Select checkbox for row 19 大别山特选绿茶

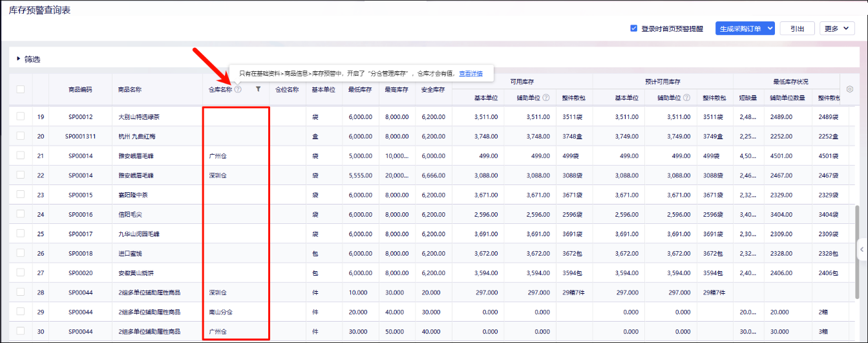tap(21, 116)
